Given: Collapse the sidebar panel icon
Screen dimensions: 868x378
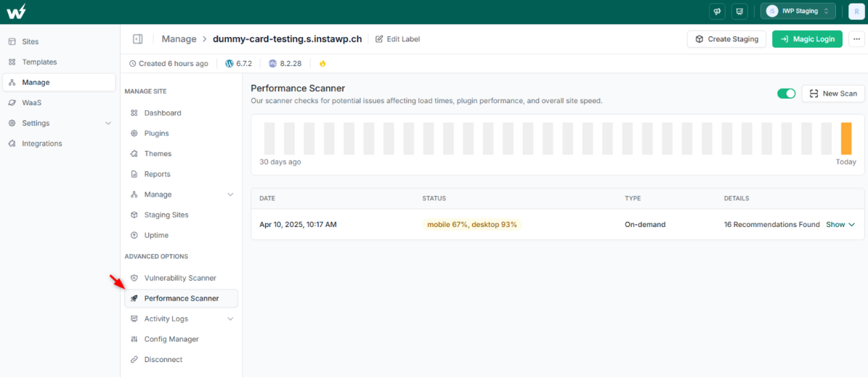Looking at the screenshot, I should click(138, 39).
